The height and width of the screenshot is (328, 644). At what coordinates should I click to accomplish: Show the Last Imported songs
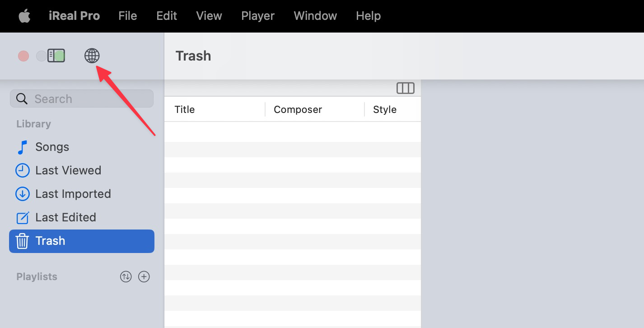click(x=73, y=194)
